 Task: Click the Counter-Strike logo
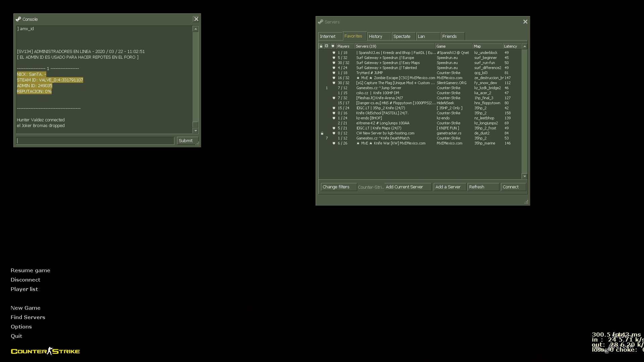tap(45, 351)
